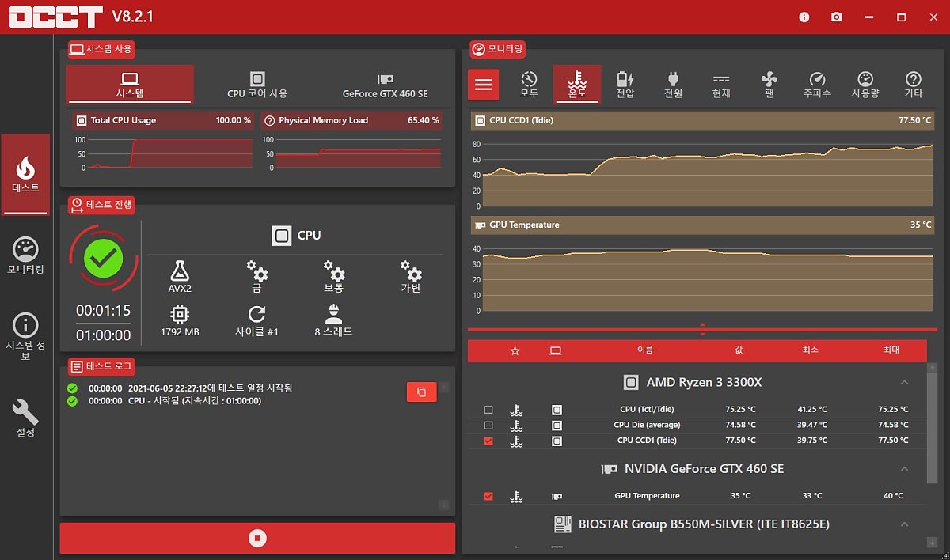Image resolution: width=950 pixels, height=560 pixels.
Task: Click the 사이클 #1 cycle icon
Action: pos(256,314)
